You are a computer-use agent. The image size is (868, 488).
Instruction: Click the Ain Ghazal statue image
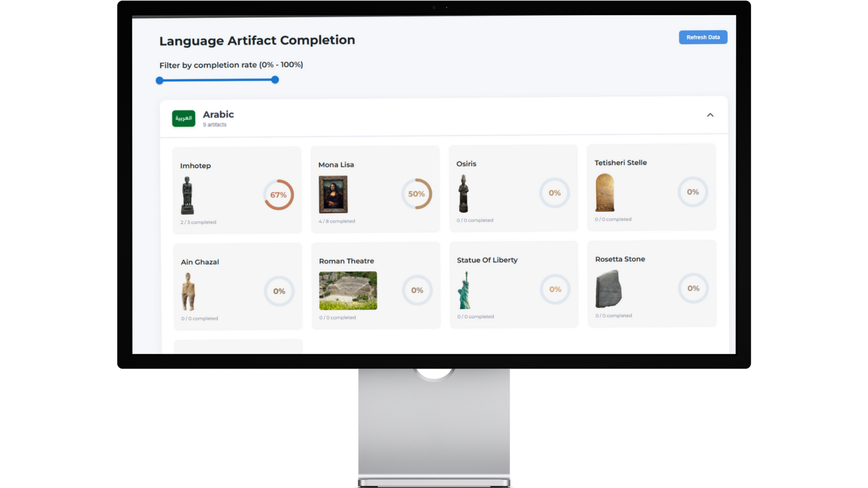(x=188, y=291)
